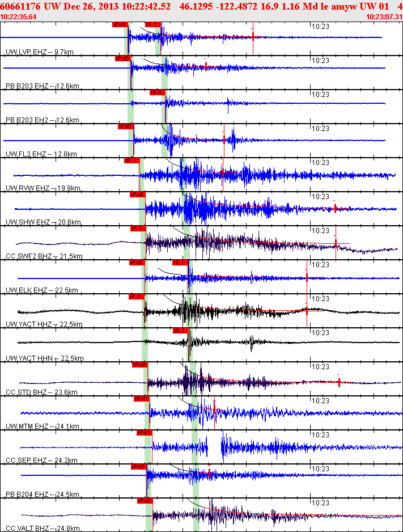Select the iPc0 pick flag on CC STD BHZ
The height and width of the screenshot is (532, 403).
point(139,364)
